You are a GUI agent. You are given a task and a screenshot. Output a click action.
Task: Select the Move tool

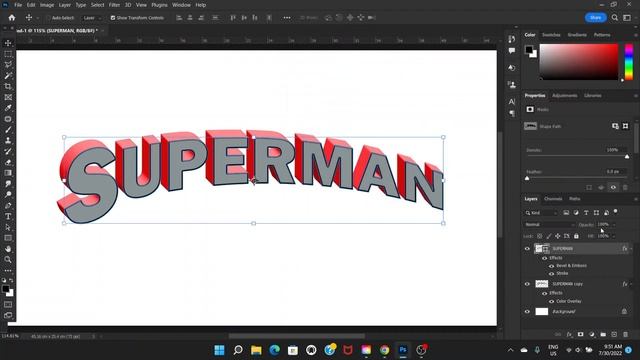pyautogui.click(x=8, y=43)
